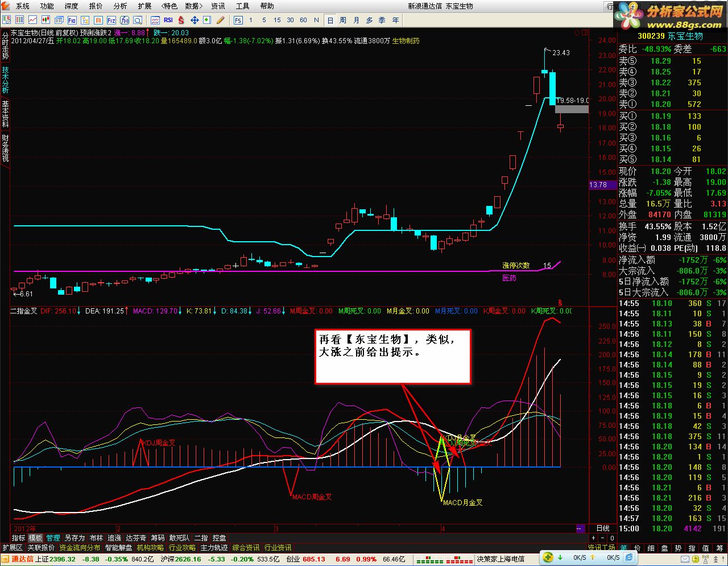
Task: Click the 300239 东宝生物 stock title
Action: pos(670,36)
